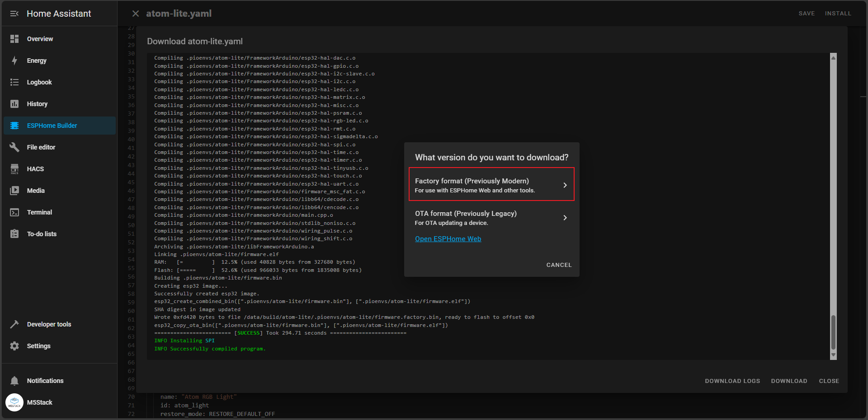Click the File editor wrench icon
Image resolution: width=868 pixels, height=420 pixels.
[14, 147]
